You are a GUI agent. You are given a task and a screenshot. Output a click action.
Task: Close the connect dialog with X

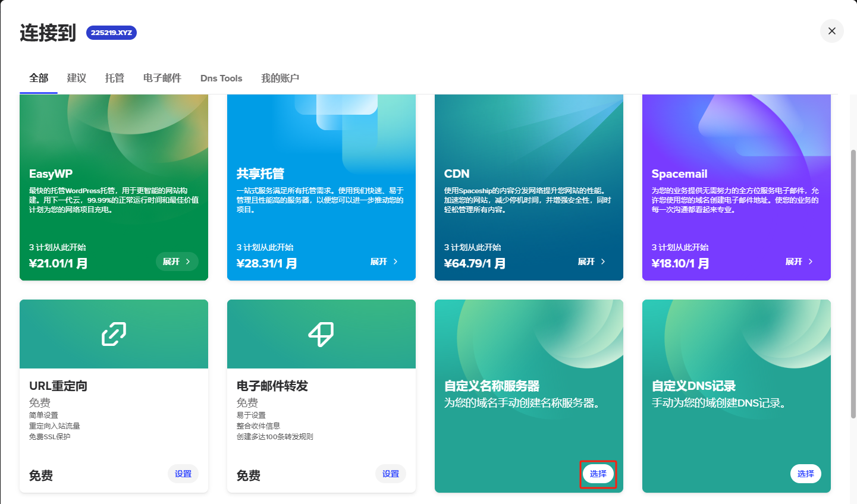click(831, 31)
